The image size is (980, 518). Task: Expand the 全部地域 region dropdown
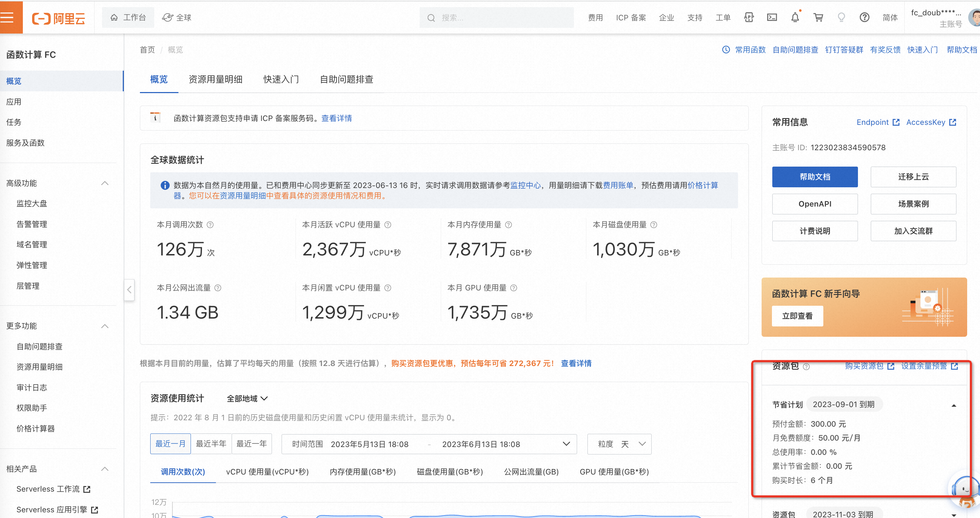247,398
